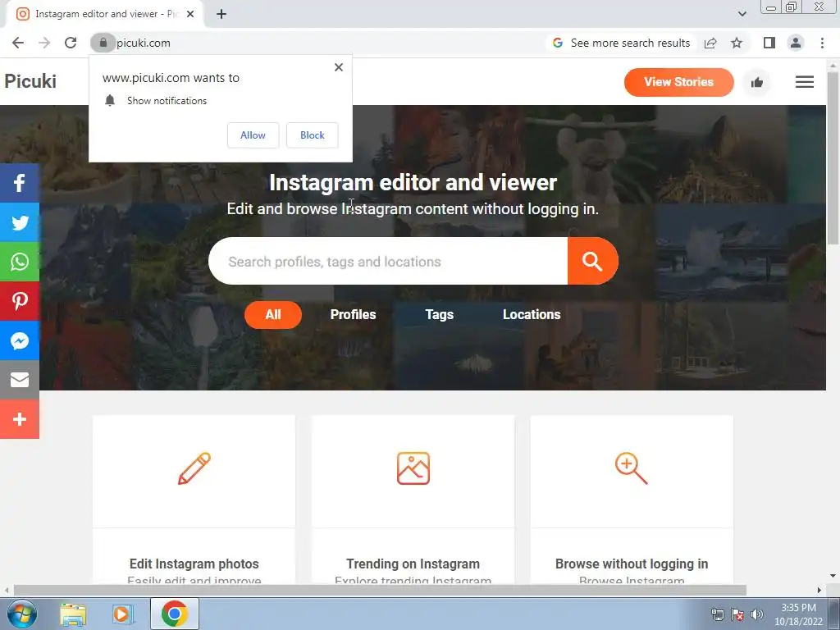Image resolution: width=840 pixels, height=630 pixels.
Task: Click the picuki.com address bar
Action: [x=322, y=43]
